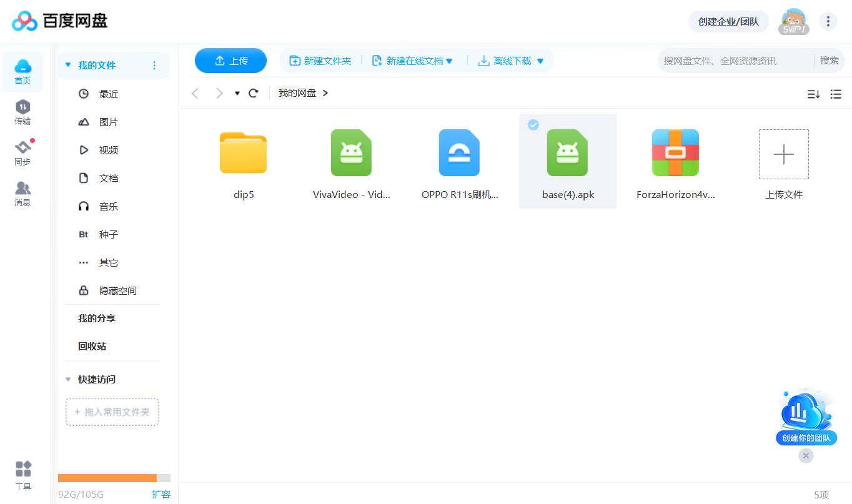
Task: Open the 同步 sync section
Action: 22,154
